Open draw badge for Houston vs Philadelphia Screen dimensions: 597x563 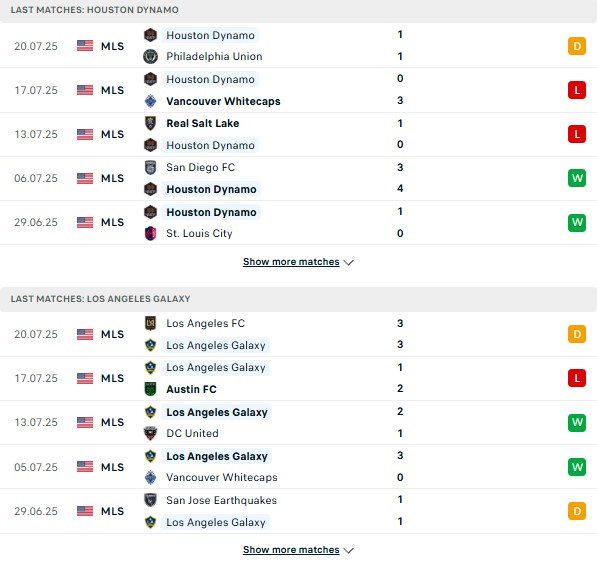(577, 46)
